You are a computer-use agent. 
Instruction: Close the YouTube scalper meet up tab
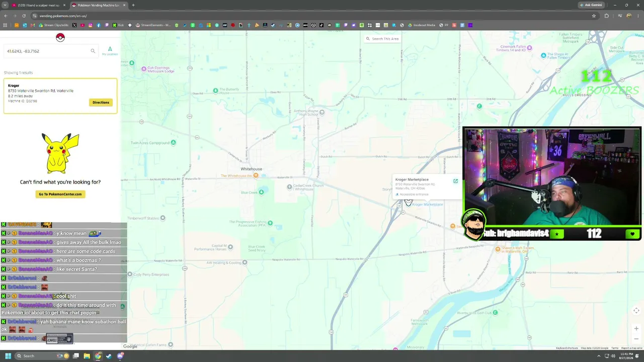click(64, 5)
